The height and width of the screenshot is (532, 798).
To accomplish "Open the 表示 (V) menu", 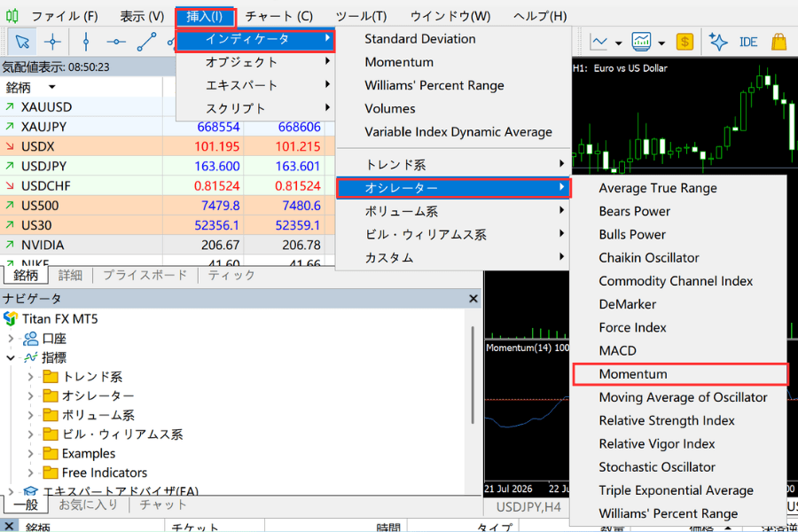I will (x=142, y=16).
